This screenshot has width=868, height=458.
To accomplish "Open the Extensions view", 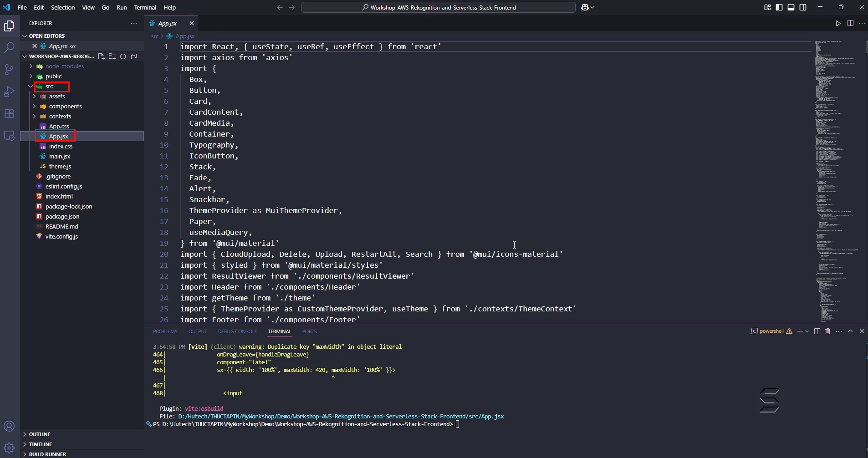I will 9,113.
